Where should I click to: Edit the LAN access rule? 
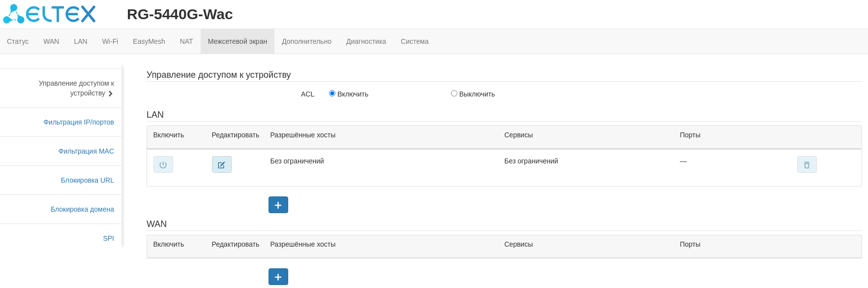221,164
